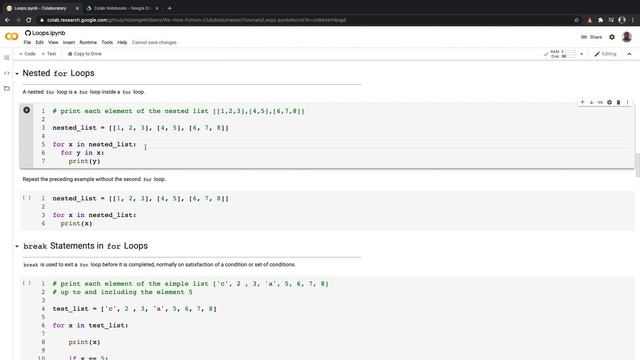Open the Files folder sidebar icon
The height and width of the screenshot is (360, 640).
[7, 88]
